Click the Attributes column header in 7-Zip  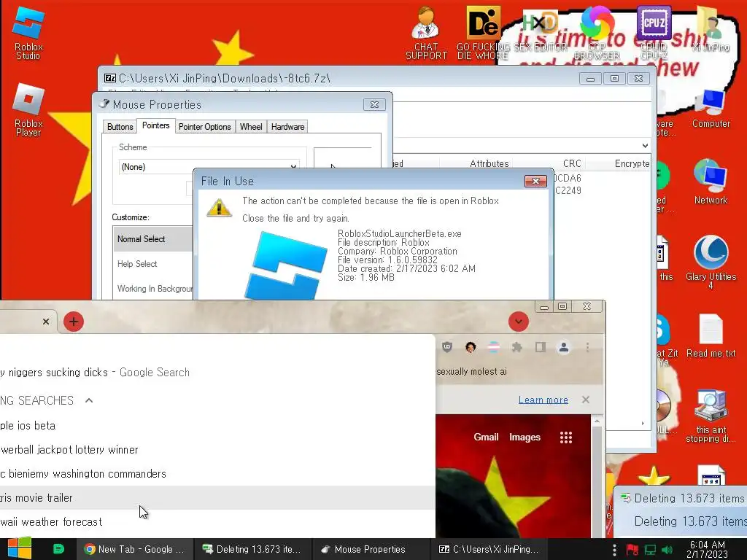489,163
